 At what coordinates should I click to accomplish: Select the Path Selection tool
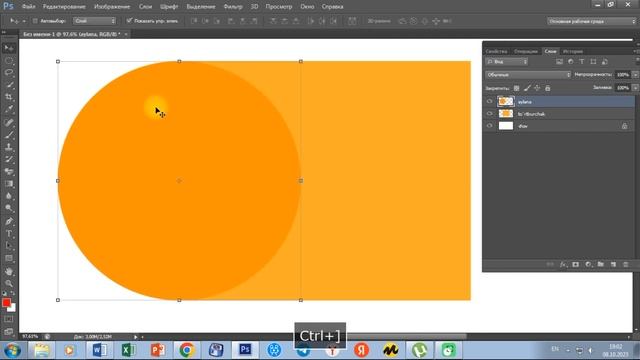pyautogui.click(x=9, y=246)
